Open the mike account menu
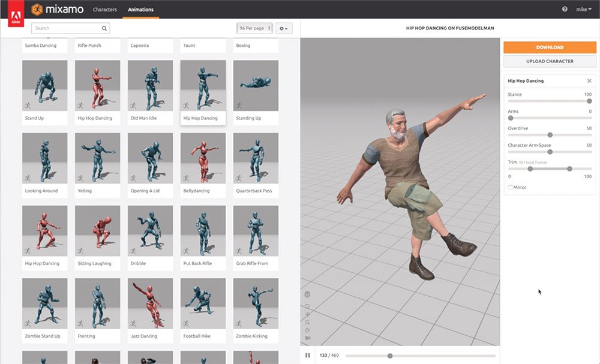The image size is (600, 364). [x=584, y=9]
